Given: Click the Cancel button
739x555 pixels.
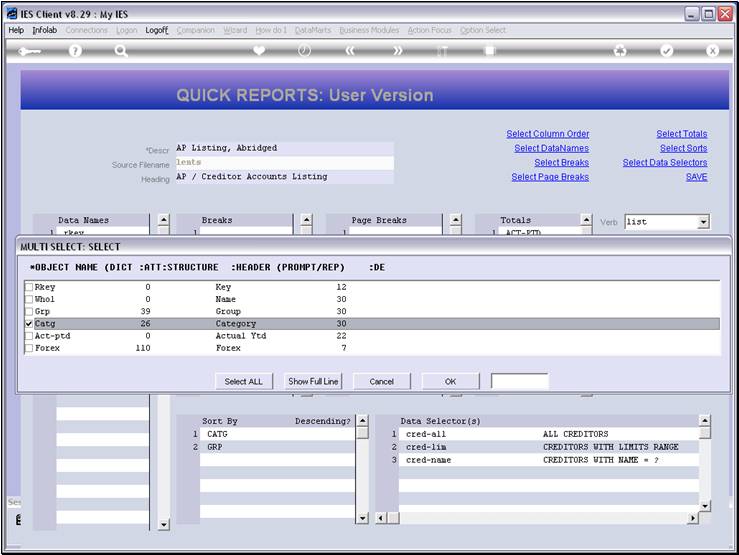Looking at the screenshot, I should (x=382, y=381).
